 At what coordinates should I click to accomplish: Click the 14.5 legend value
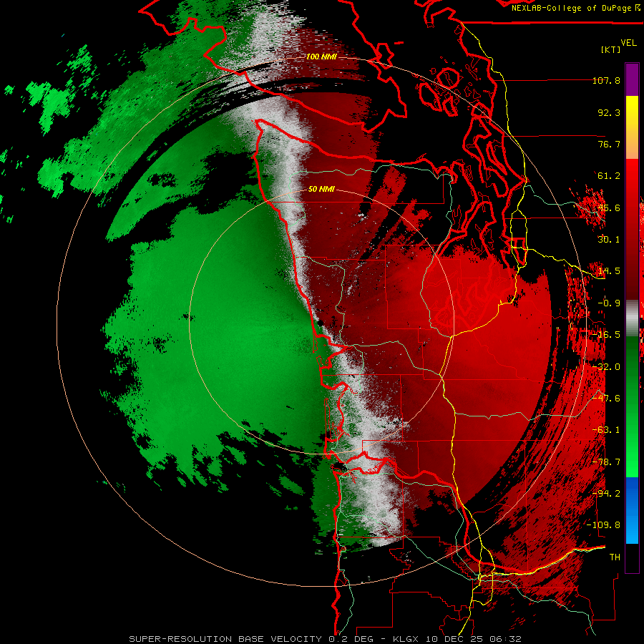pyautogui.click(x=609, y=271)
